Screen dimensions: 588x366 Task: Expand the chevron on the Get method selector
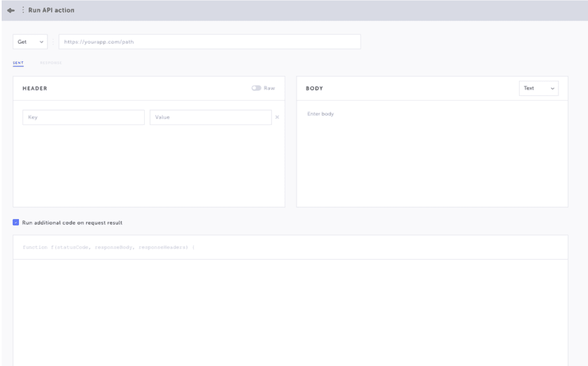41,41
